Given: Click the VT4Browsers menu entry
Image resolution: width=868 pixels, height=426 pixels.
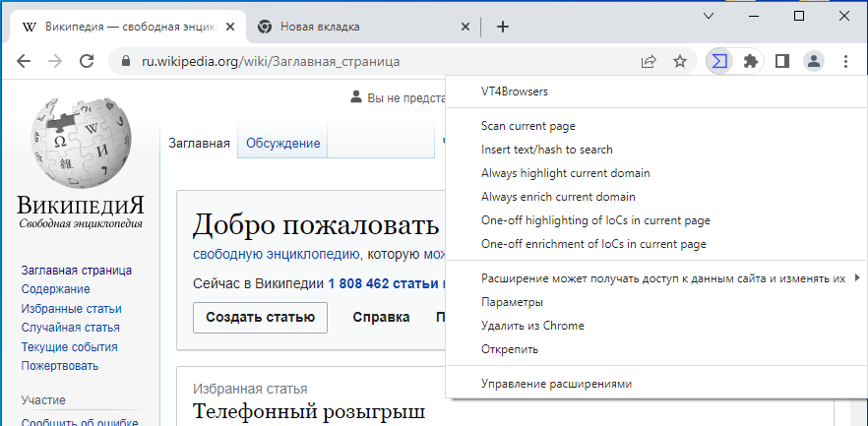Looking at the screenshot, I should click(x=656, y=91).
